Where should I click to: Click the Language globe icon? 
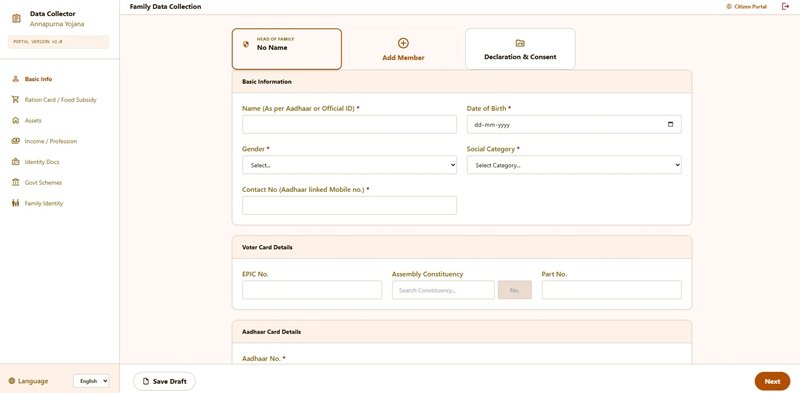pyautogui.click(x=12, y=381)
